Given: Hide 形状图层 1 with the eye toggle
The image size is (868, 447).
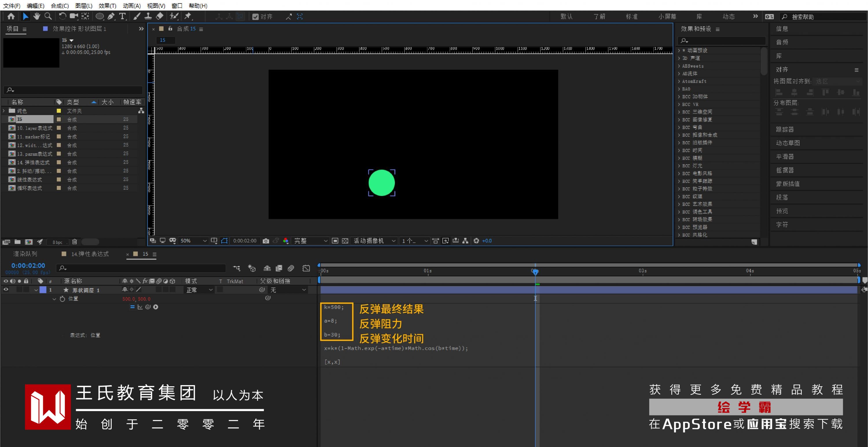Looking at the screenshot, I should [6, 290].
